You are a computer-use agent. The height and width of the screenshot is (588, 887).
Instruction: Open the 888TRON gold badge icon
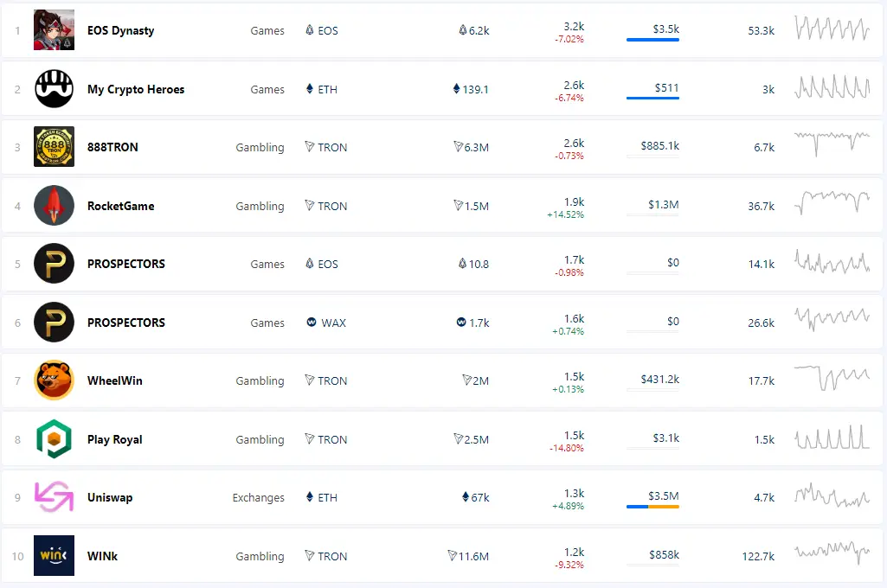[x=54, y=147]
